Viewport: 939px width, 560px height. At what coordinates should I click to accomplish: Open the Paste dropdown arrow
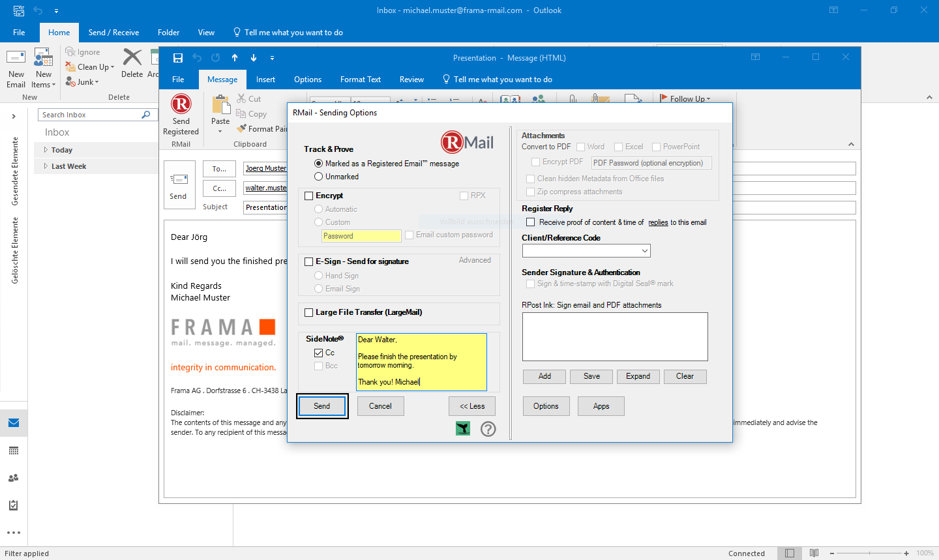tap(220, 132)
